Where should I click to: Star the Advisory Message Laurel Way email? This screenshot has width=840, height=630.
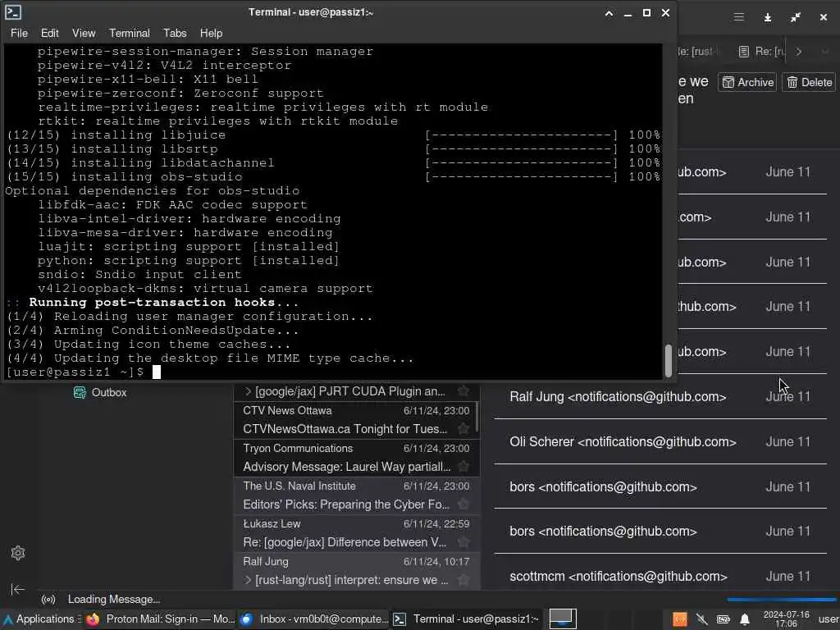coord(463,467)
